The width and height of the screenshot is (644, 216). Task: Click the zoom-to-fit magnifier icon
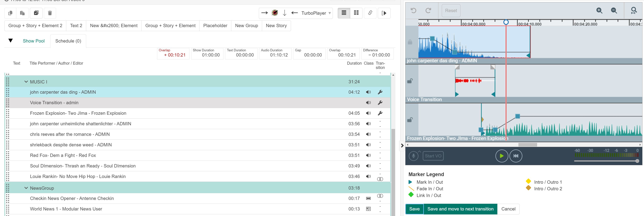click(x=634, y=11)
